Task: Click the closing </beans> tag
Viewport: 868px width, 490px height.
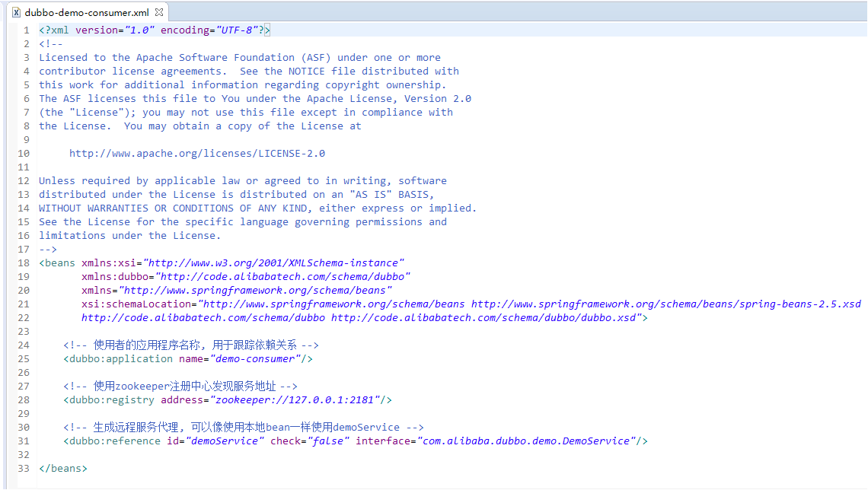Action: pos(63,468)
